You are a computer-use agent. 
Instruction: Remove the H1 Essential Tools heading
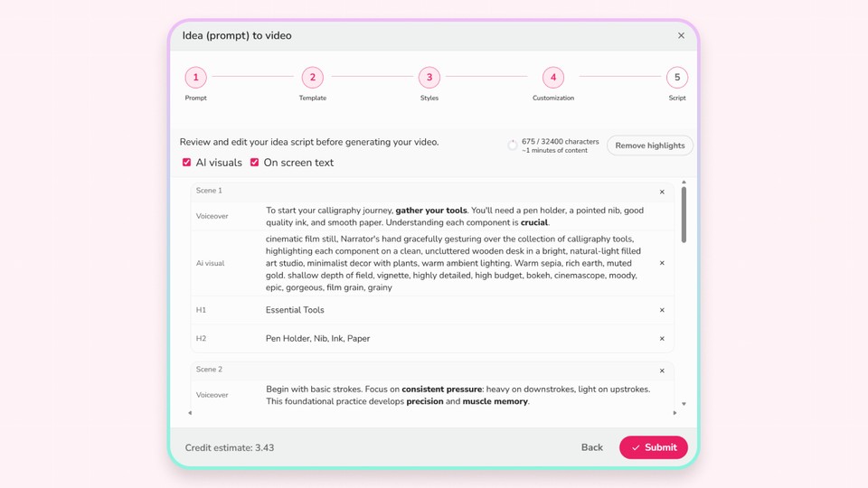pos(662,310)
